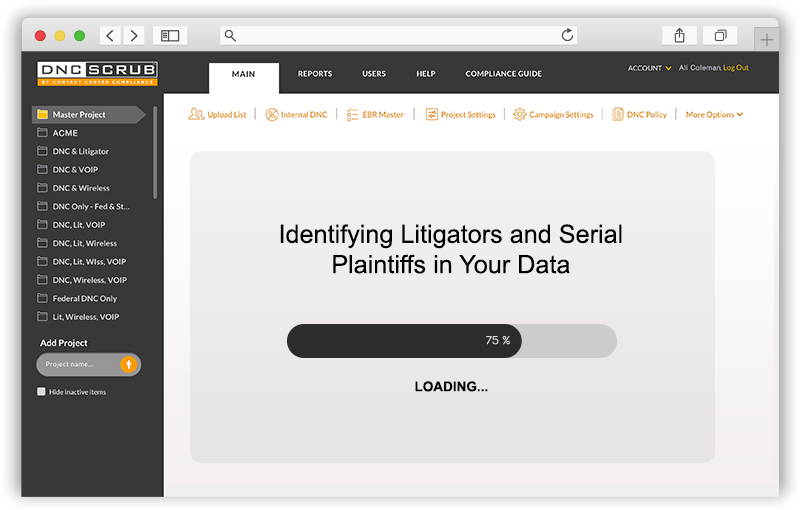The height and width of the screenshot is (510, 800).
Task: Click the browser reload button
Action: 568,36
